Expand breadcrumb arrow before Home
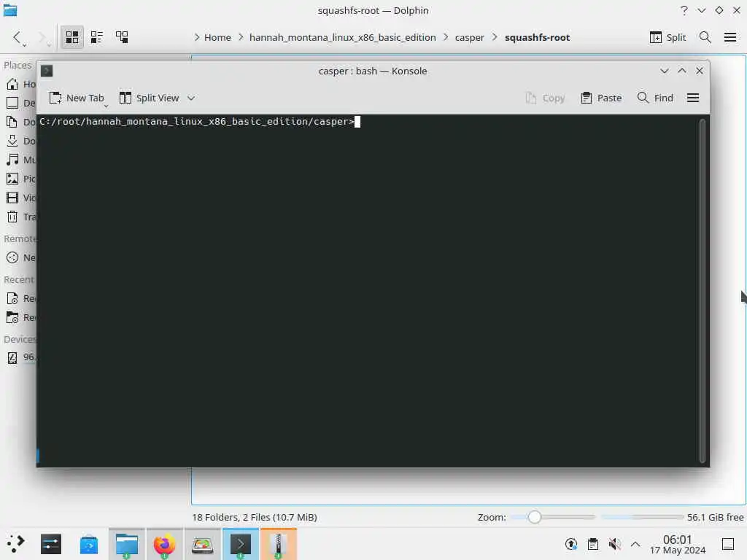Screen dimensions: 747x560 196,37
